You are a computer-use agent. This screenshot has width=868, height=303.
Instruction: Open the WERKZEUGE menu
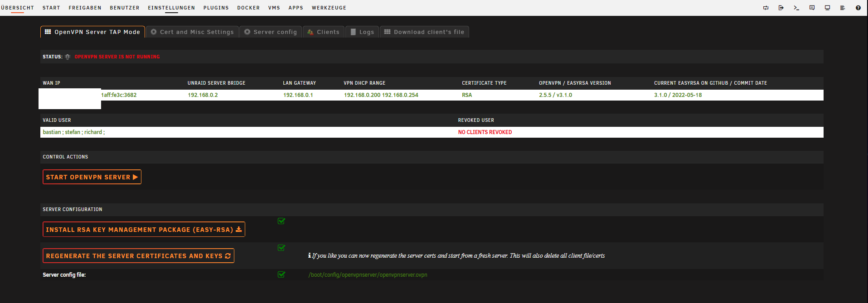click(x=329, y=8)
